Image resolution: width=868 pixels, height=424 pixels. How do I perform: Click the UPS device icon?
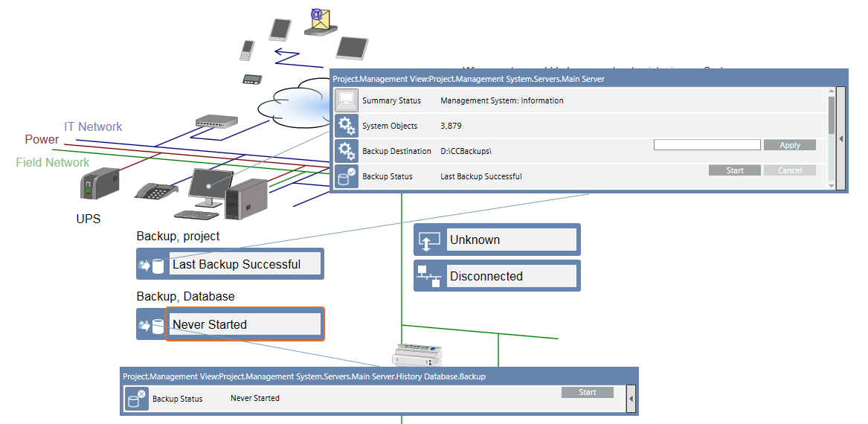100,183
